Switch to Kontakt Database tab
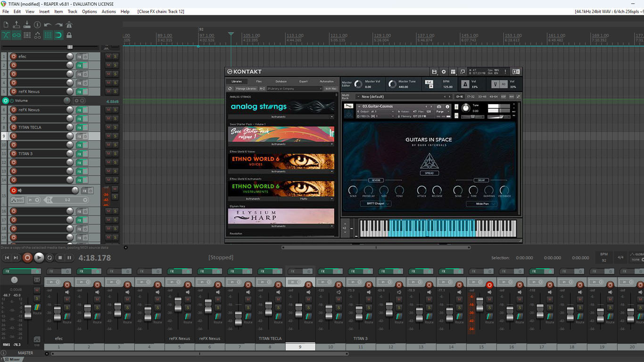Screen dimensions: 644x362 (281, 82)
